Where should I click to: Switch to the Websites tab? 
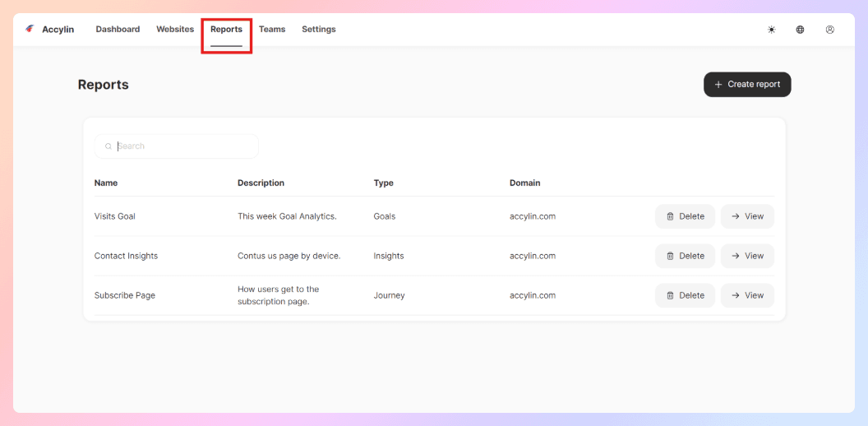[x=175, y=30]
